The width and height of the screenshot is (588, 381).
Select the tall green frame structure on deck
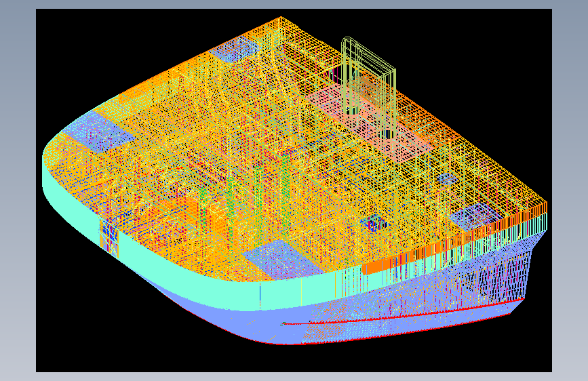tap(368, 87)
